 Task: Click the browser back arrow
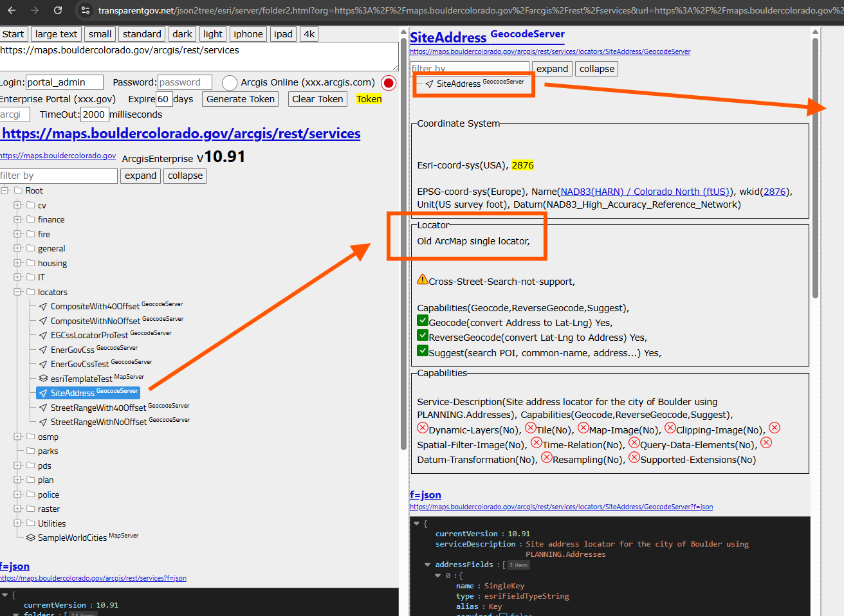[12, 10]
